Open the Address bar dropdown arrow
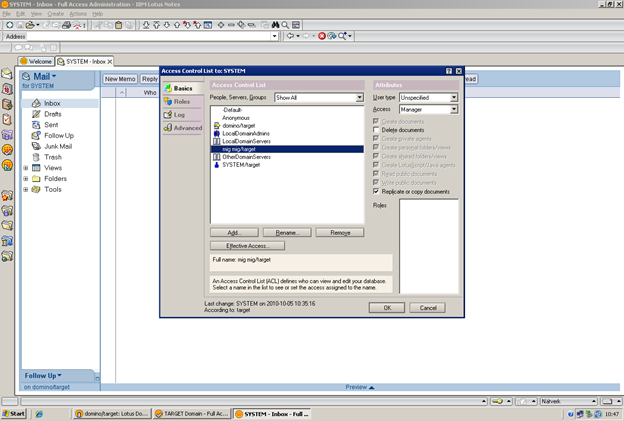Screen dimensions: 624x421 [274, 36]
